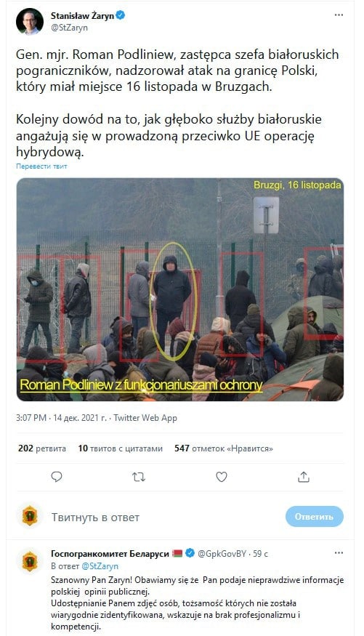Click verified badge next to Stanisław Żaryn

(121, 15)
